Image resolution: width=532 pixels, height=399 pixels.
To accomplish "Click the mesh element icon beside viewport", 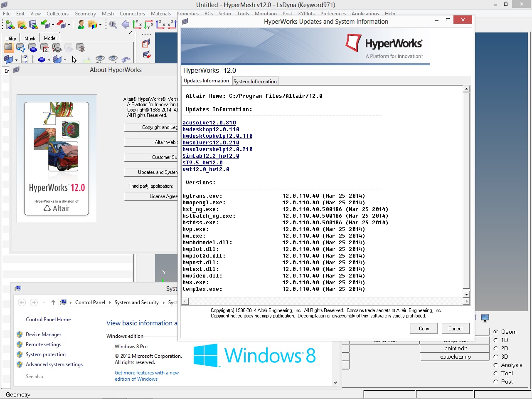I will coord(146,43).
